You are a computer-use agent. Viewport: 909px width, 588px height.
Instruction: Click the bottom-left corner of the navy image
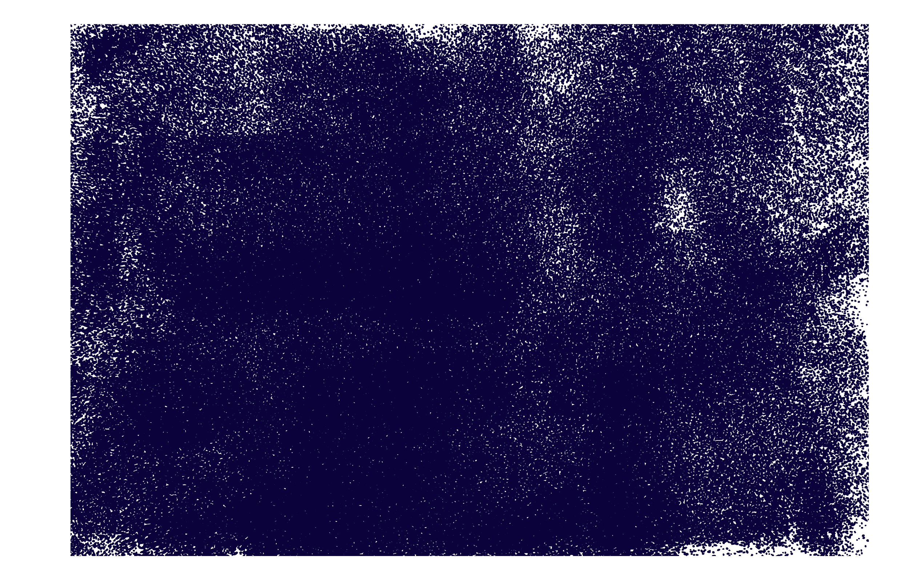[70, 556]
